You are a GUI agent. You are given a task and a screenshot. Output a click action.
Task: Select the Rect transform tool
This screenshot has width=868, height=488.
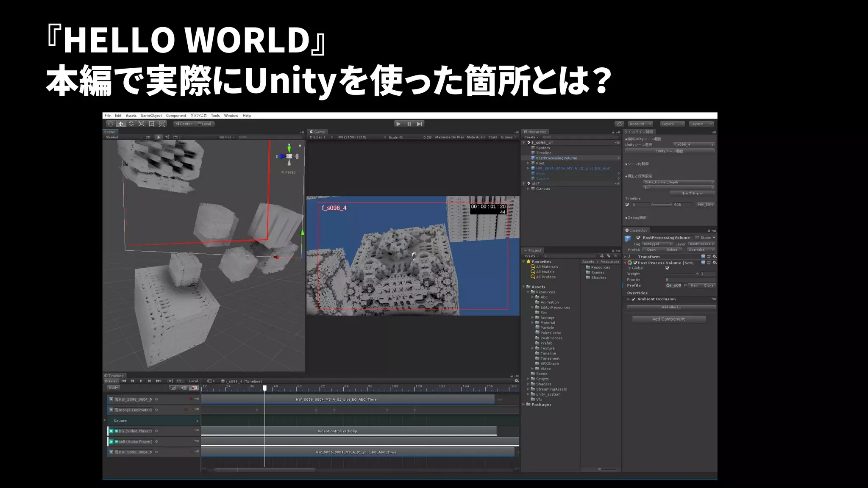pos(152,124)
